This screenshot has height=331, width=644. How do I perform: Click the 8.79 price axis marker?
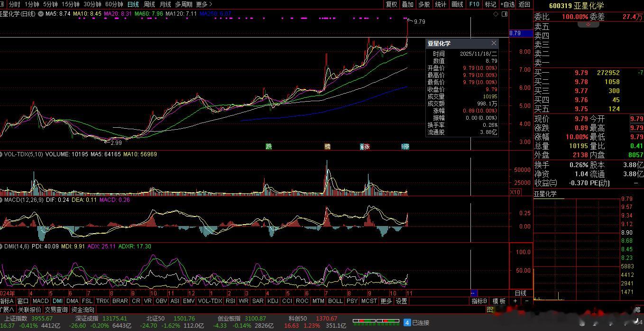tap(515, 33)
